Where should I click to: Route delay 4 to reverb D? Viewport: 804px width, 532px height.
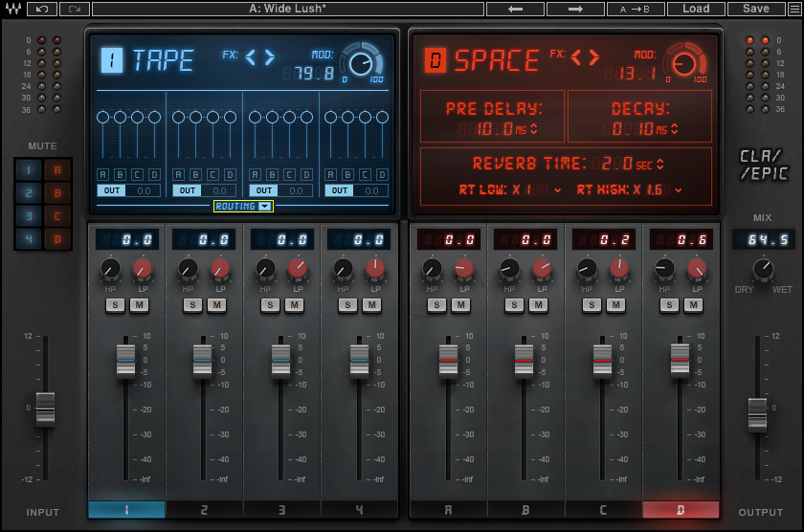(382, 175)
